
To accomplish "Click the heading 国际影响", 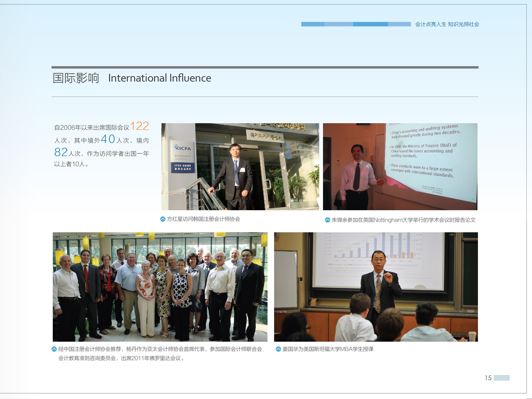I will pyautogui.click(x=76, y=78).
